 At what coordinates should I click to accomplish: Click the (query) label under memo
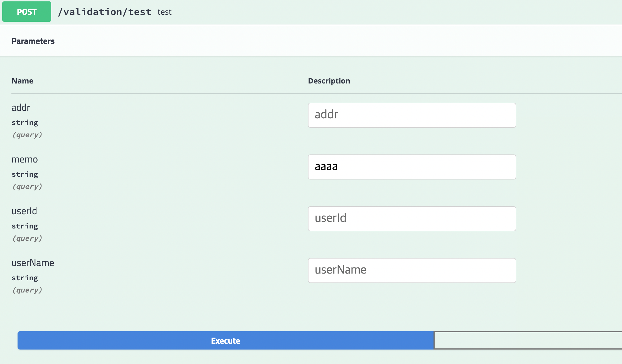point(27,186)
